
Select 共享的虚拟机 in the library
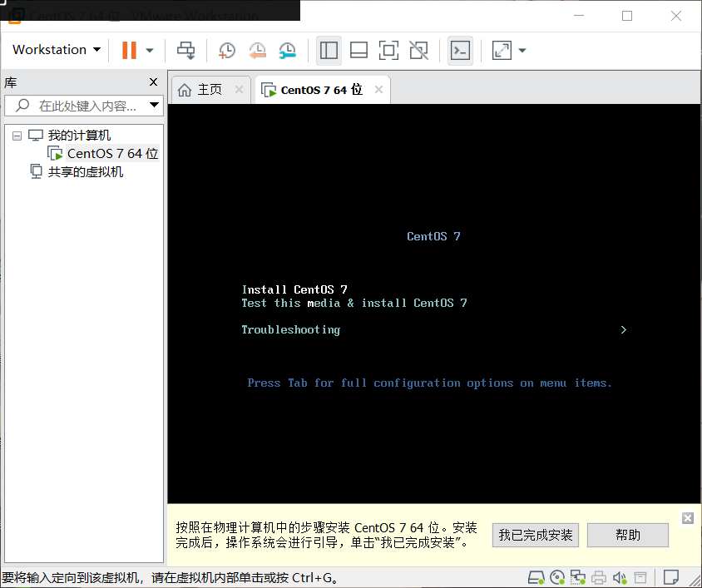click(x=86, y=172)
